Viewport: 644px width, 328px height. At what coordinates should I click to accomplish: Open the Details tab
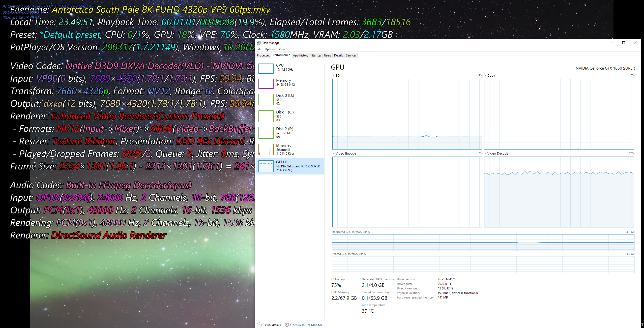tap(338, 55)
